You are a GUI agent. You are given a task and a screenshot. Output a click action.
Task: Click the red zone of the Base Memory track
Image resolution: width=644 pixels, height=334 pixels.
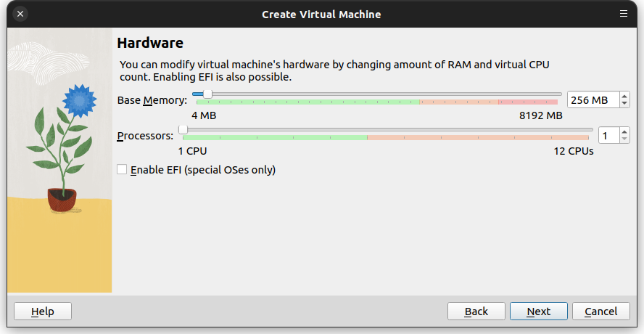[528, 102]
